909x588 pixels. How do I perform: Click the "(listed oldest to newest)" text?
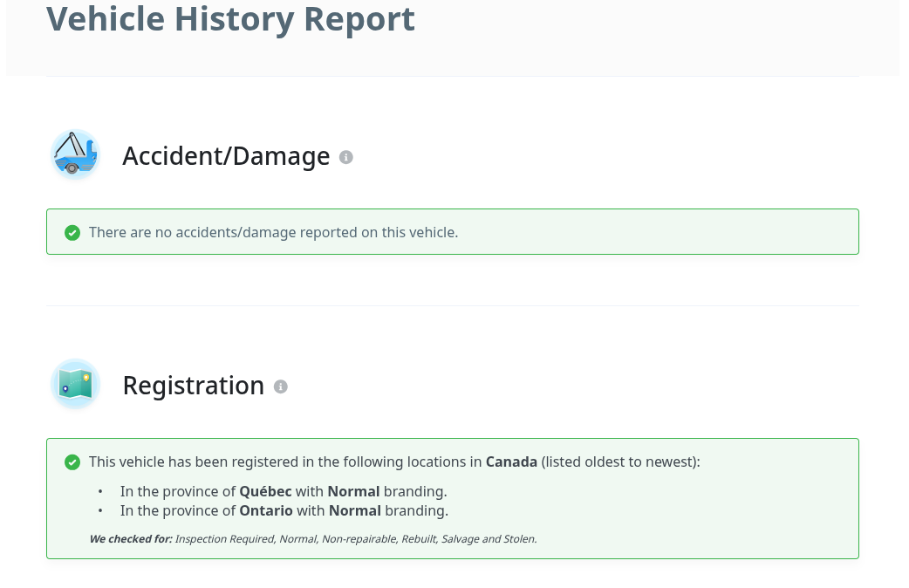tap(620, 462)
